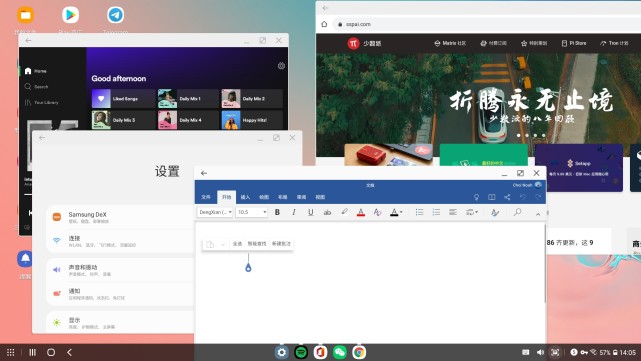Click the sspai.com address bar
The image size is (641, 361).
(x=486, y=24)
